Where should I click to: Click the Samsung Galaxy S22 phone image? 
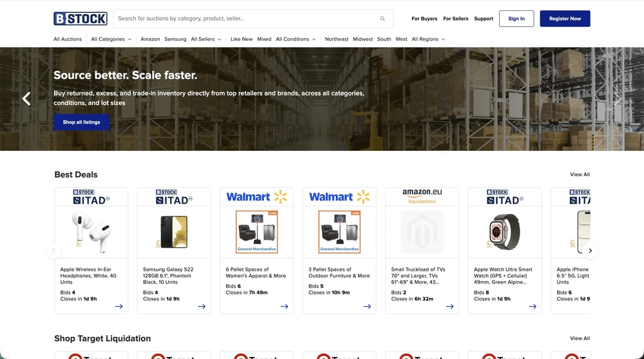coord(174,231)
